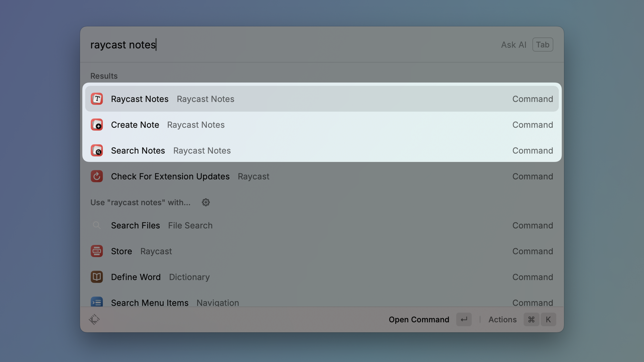Click the Define Word dictionary icon
Viewport: 644px width, 362px height.
coord(97,277)
